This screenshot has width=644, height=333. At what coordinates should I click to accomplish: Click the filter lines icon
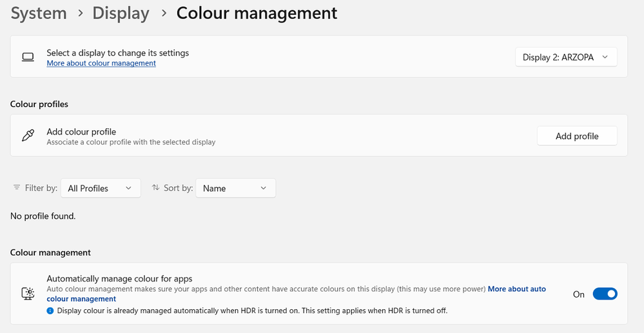tap(17, 188)
